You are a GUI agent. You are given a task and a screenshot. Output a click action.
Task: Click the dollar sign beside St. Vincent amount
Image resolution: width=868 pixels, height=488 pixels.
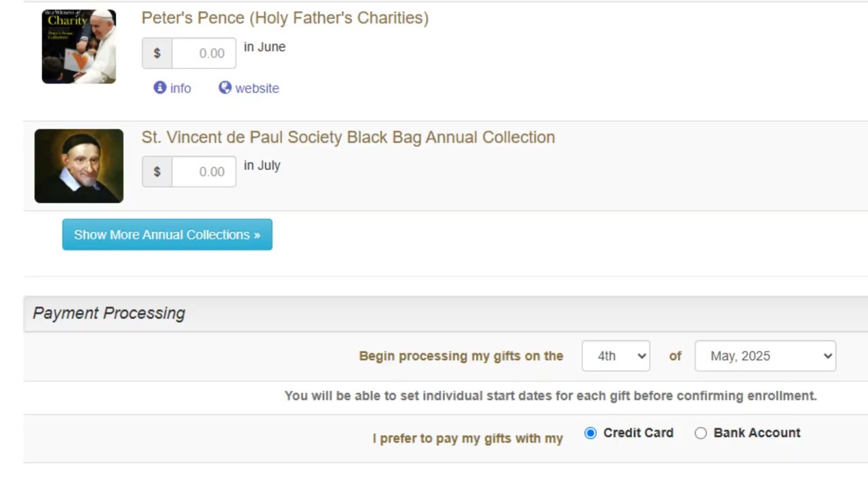(x=157, y=172)
